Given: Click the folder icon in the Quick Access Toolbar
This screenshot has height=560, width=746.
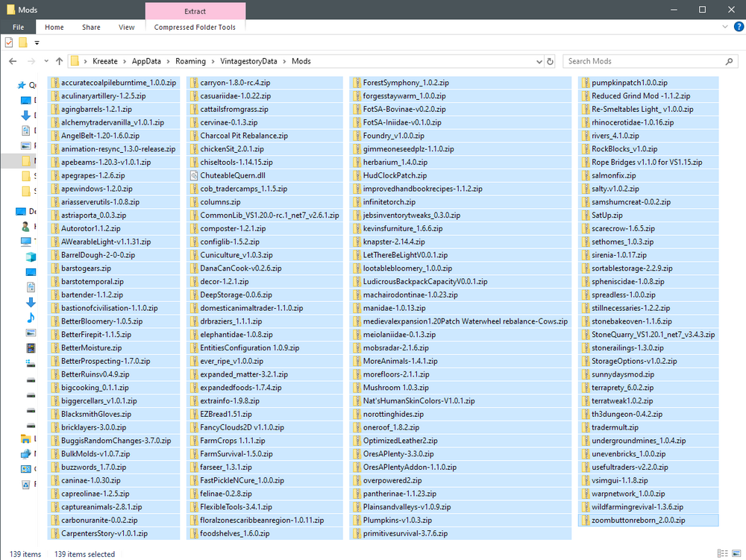Looking at the screenshot, I should [22, 43].
